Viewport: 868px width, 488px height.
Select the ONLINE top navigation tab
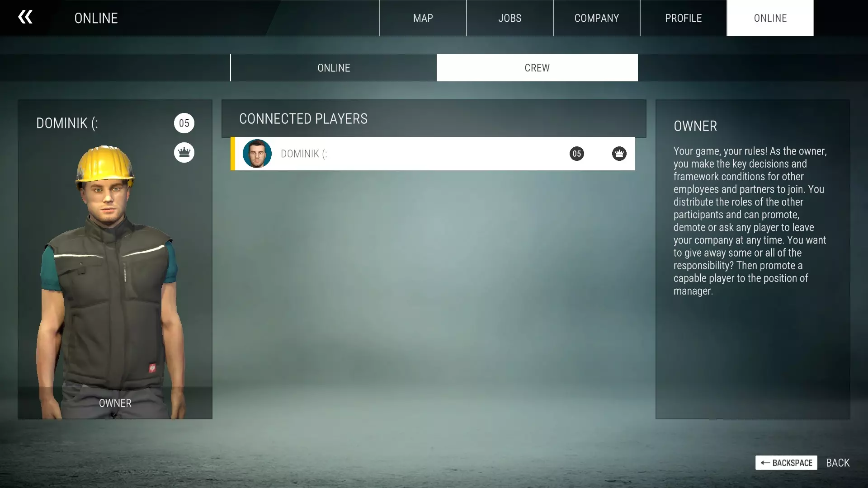[x=770, y=18]
